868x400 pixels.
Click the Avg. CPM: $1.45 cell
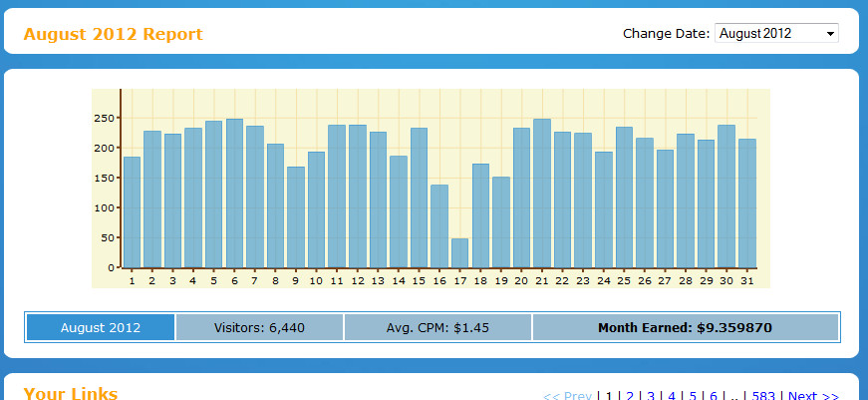437,327
